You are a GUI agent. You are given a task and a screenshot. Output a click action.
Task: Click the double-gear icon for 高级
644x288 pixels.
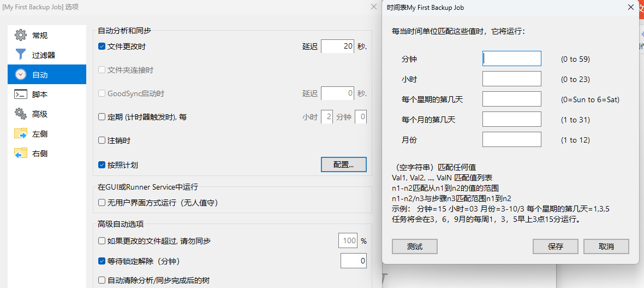pyautogui.click(x=21, y=114)
